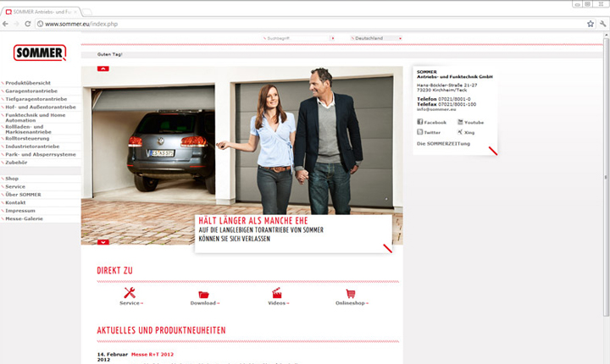Click the Onlineshop cart icon

pyautogui.click(x=351, y=293)
